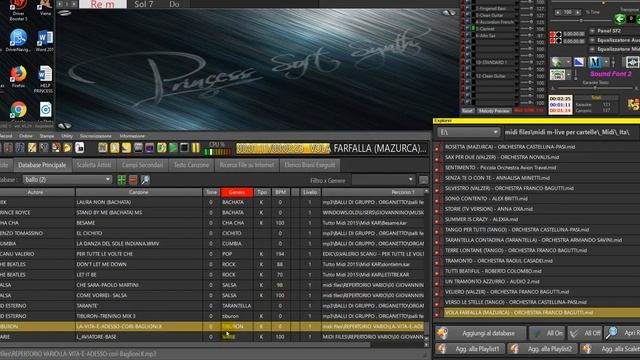Click the first yellow icon left of Play

[103, 147]
